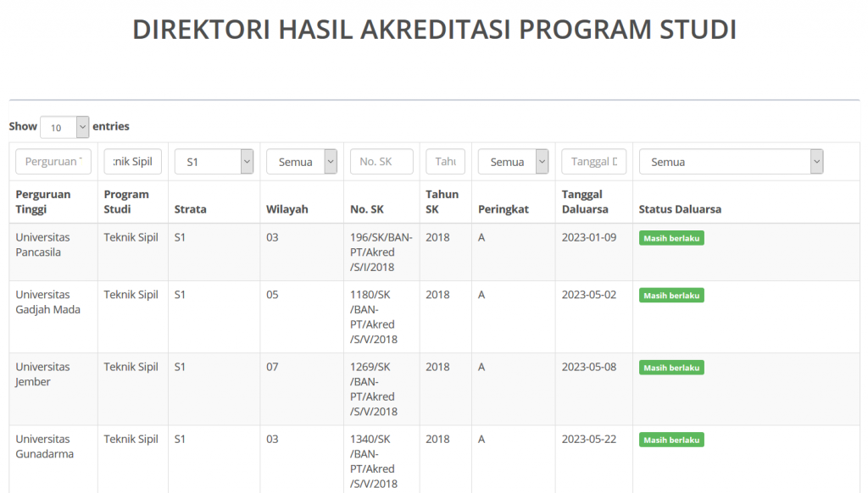
Task: Focus the Perguruan Tinggi filter field
Action: click(x=53, y=162)
